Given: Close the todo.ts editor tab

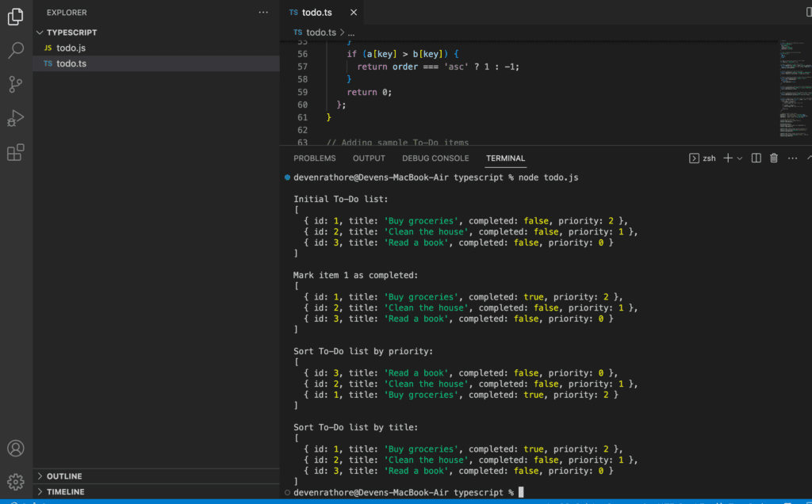Looking at the screenshot, I should coord(353,13).
